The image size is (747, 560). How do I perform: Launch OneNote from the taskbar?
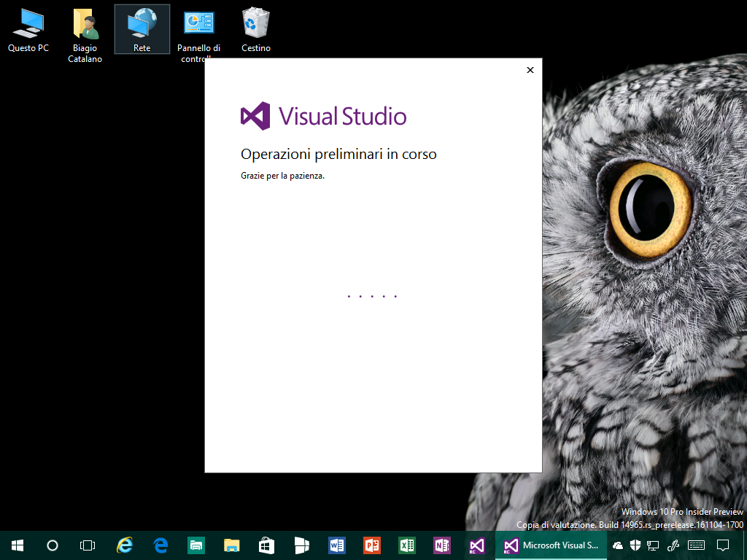[442, 545]
